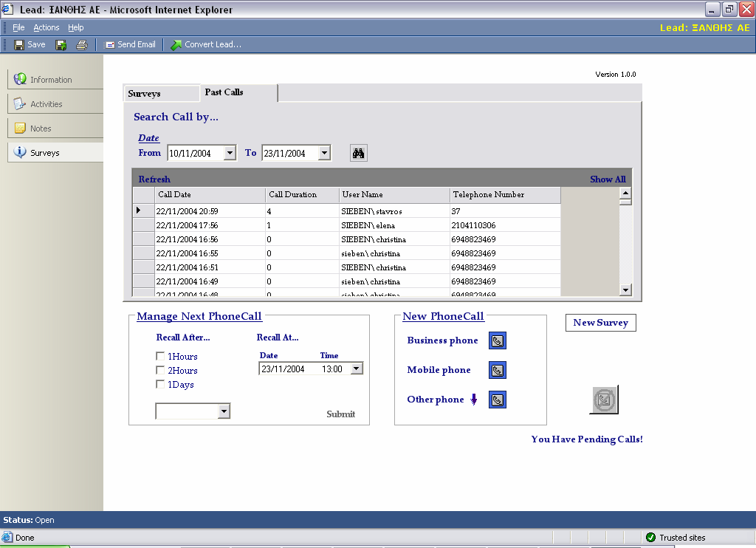Open the Information sidebar section
Image resolution: width=756 pixels, height=548 pixels.
coord(55,80)
